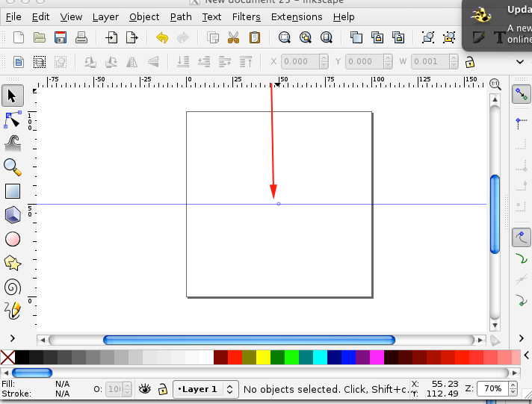This screenshot has width=532, height=404.
Task: Pick the yellow color swatch
Action: (x=263, y=358)
